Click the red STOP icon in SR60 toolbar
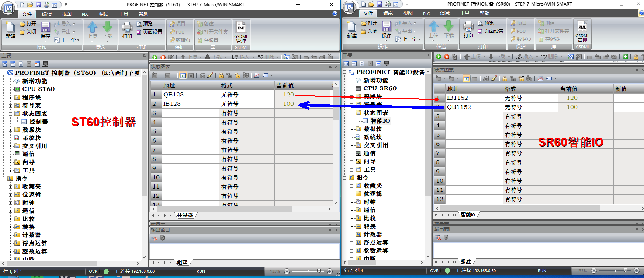The width and height of the screenshot is (644, 278). click(447, 57)
